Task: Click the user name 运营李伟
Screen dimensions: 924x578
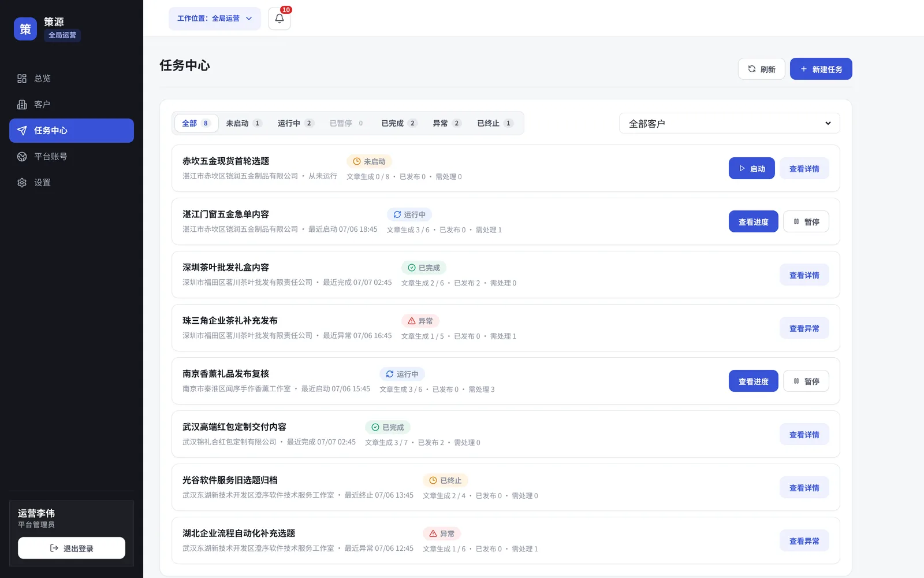Action: click(x=36, y=513)
